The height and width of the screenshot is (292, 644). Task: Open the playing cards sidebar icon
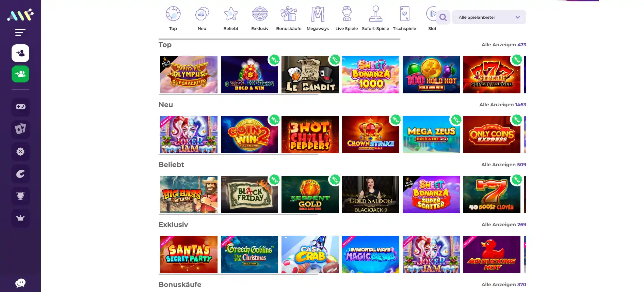20,129
